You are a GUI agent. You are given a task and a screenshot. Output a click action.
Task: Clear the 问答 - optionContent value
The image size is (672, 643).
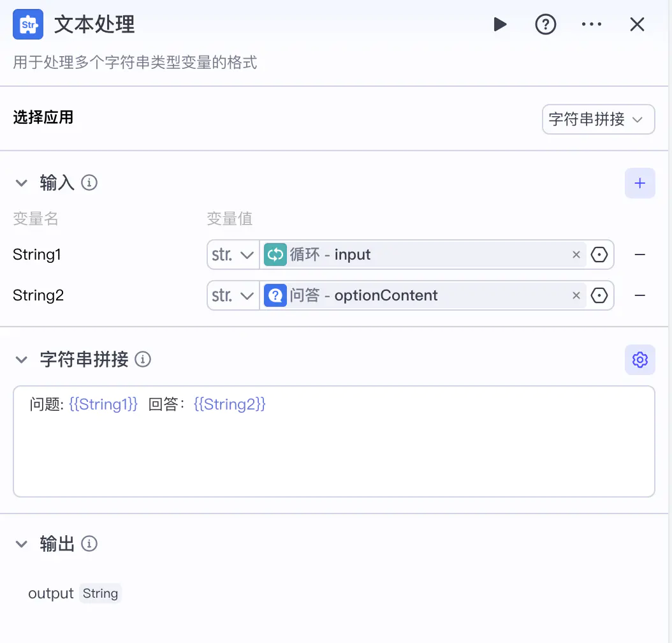click(576, 295)
